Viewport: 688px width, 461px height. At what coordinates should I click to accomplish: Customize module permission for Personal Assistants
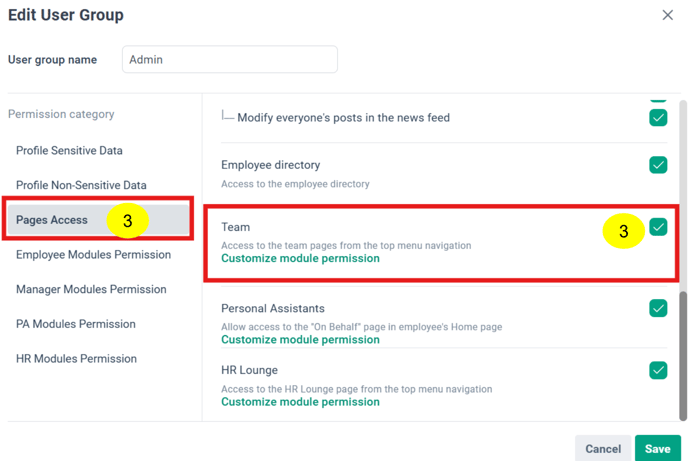click(300, 339)
